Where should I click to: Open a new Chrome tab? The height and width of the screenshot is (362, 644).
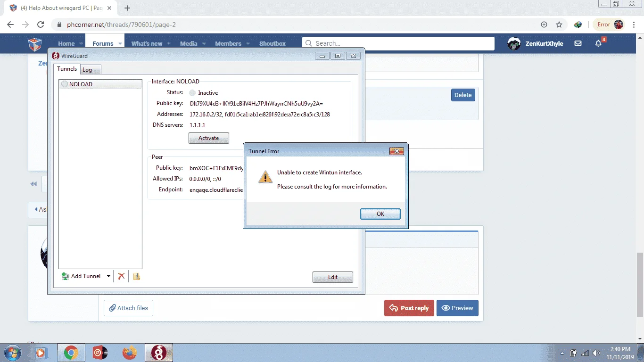[127, 8]
